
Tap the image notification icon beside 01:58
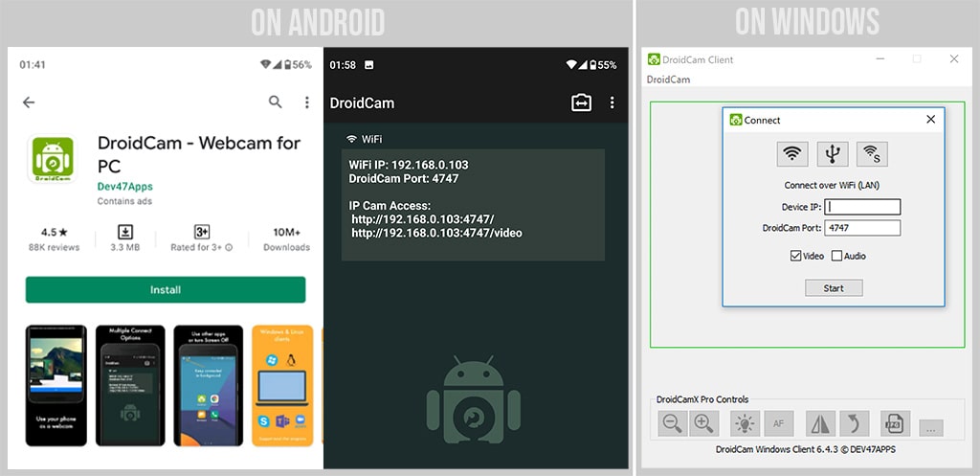(368, 64)
